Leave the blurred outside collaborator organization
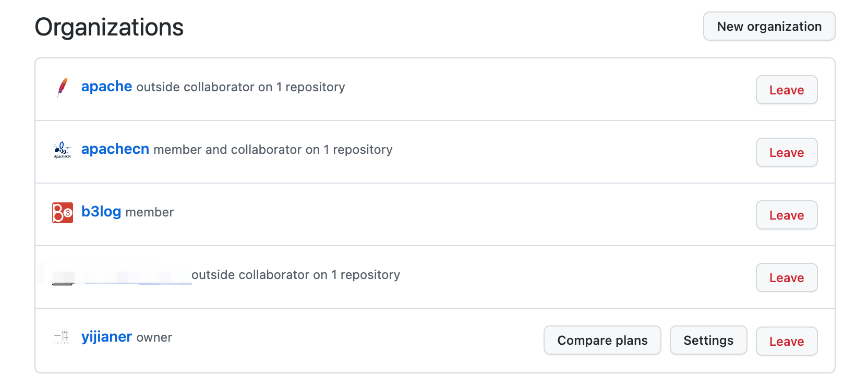 [x=786, y=278]
